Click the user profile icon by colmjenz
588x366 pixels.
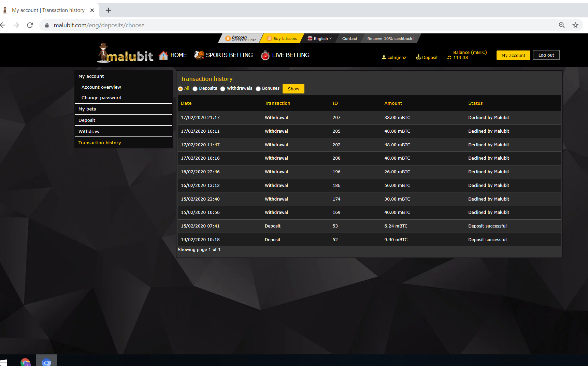[384, 57]
